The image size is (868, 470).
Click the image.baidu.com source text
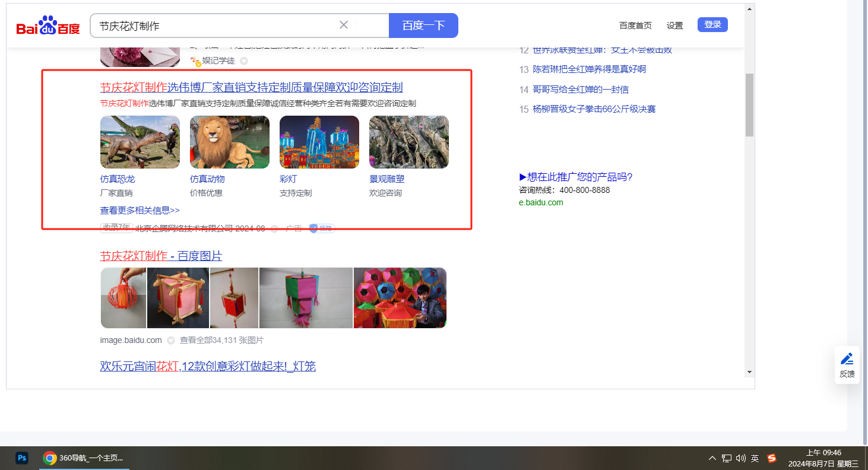tap(131, 340)
